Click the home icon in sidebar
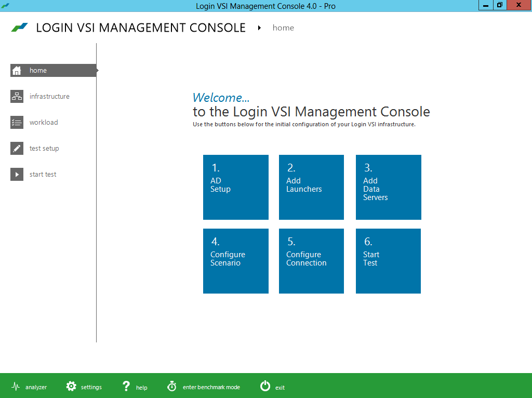Image resolution: width=532 pixels, height=398 pixels. coord(17,71)
